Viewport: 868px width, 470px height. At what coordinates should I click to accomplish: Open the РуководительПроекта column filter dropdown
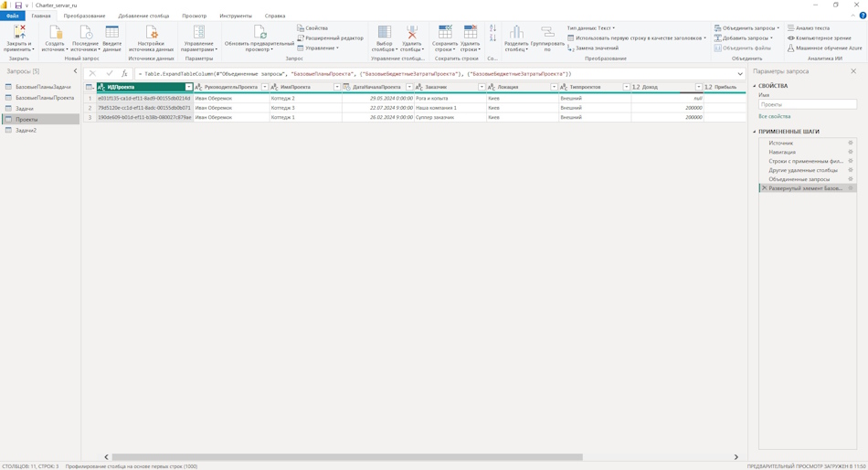(x=265, y=87)
